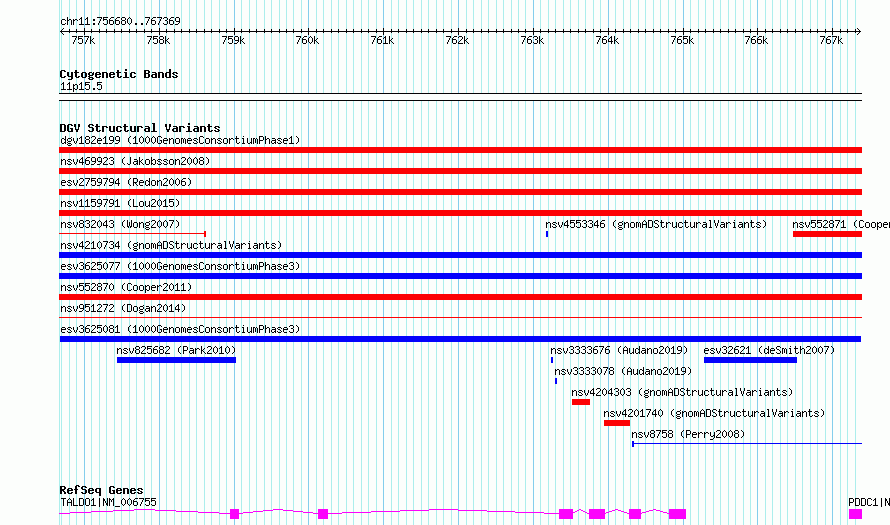Click the PDDC1 magenta exon box

tap(855, 514)
